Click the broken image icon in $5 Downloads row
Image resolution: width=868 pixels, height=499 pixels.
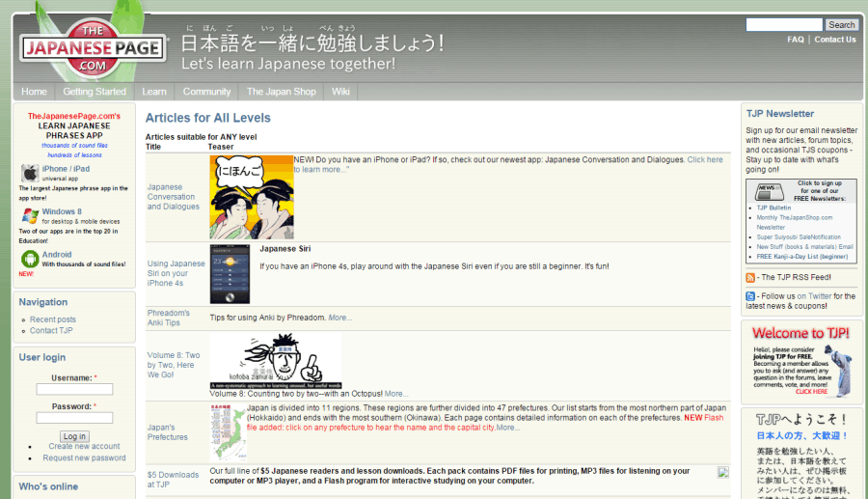[x=723, y=472]
